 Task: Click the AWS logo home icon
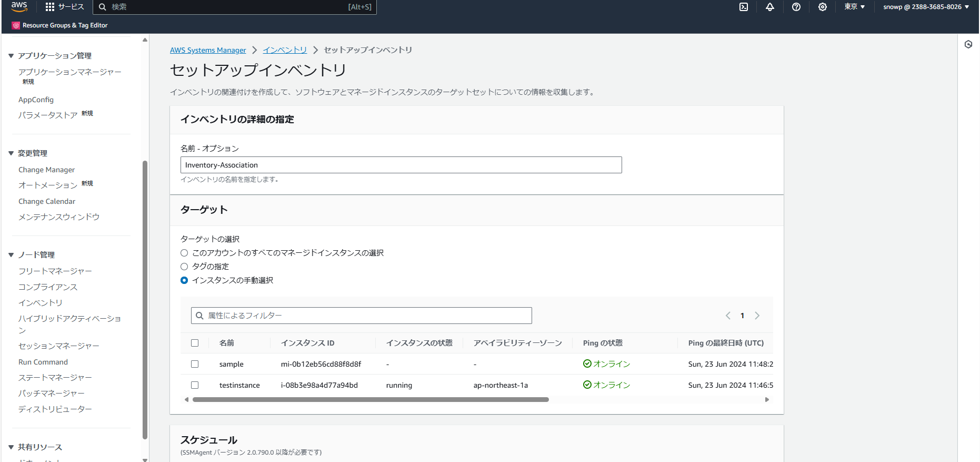tap(19, 6)
